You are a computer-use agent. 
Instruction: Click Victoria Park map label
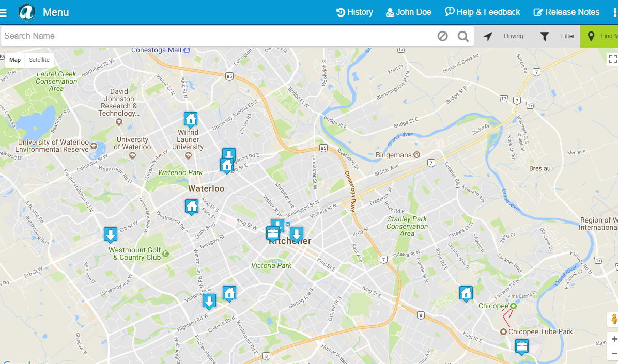pos(271,265)
